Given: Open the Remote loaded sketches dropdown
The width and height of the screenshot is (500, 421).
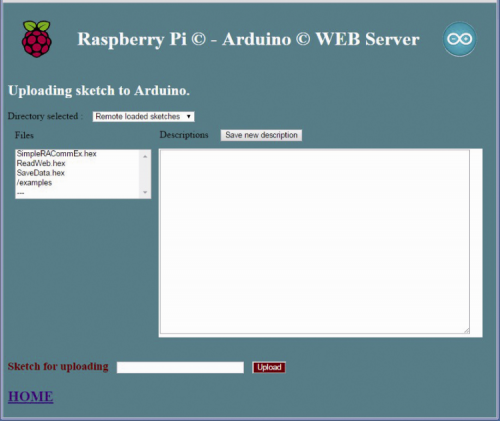Looking at the screenshot, I should point(143,116).
